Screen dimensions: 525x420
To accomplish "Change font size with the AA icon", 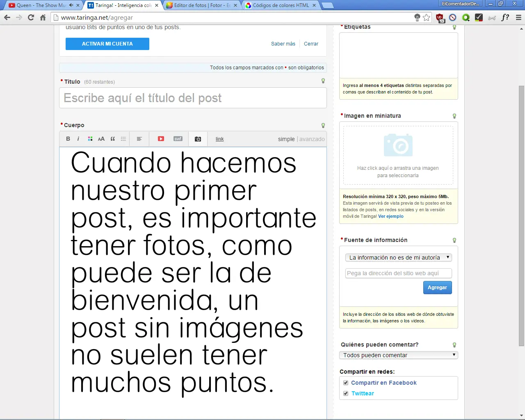I will pyautogui.click(x=101, y=139).
